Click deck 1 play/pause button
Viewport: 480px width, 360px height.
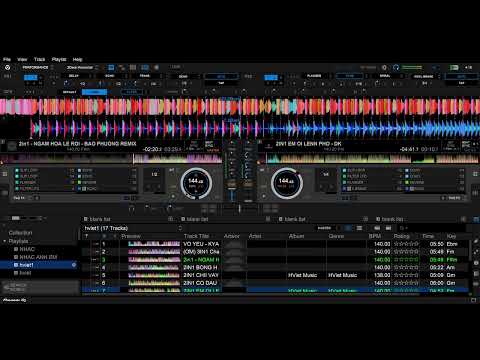tap(172, 196)
